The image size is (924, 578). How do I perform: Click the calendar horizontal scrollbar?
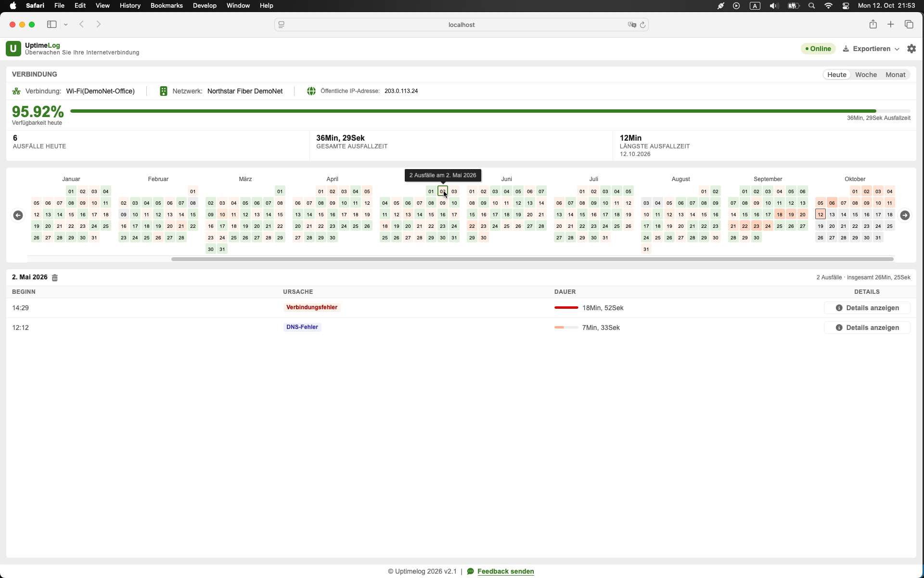click(x=532, y=259)
